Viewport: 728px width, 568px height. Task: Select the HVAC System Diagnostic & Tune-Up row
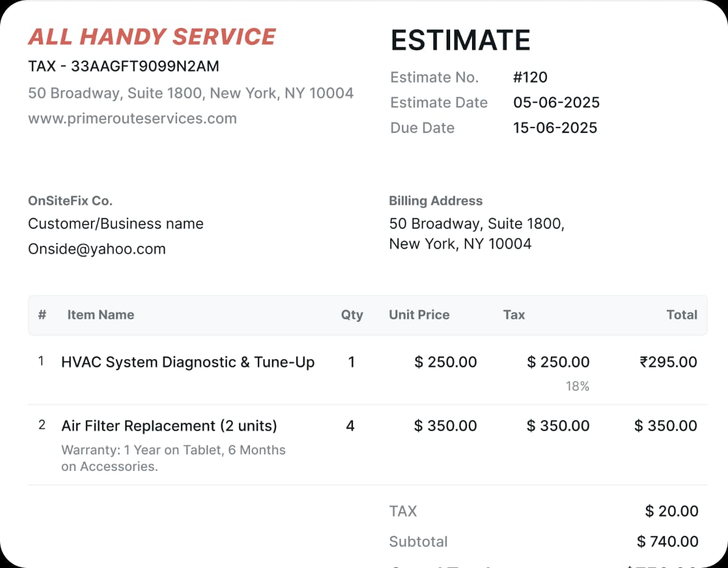[x=188, y=362]
